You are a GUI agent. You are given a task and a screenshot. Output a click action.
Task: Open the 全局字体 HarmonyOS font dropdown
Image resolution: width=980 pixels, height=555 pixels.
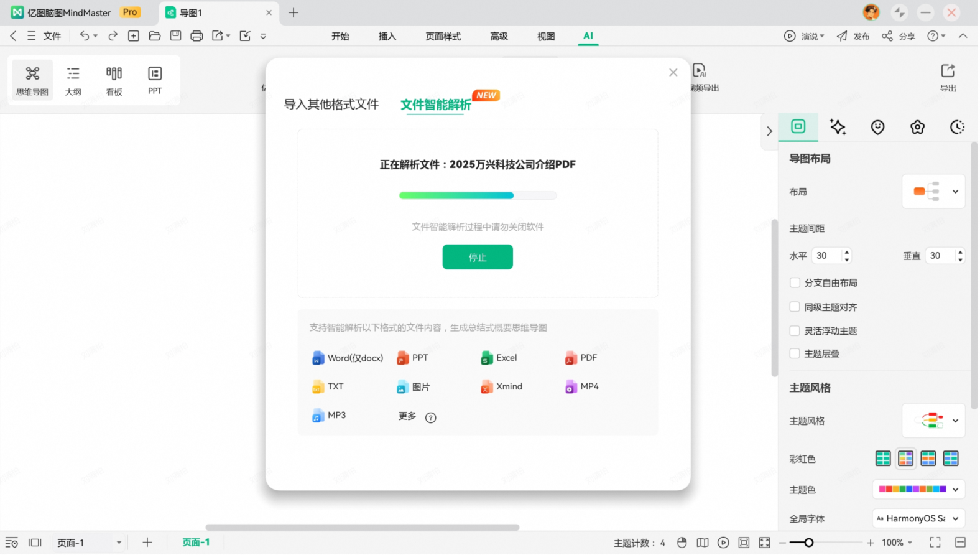pos(919,519)
